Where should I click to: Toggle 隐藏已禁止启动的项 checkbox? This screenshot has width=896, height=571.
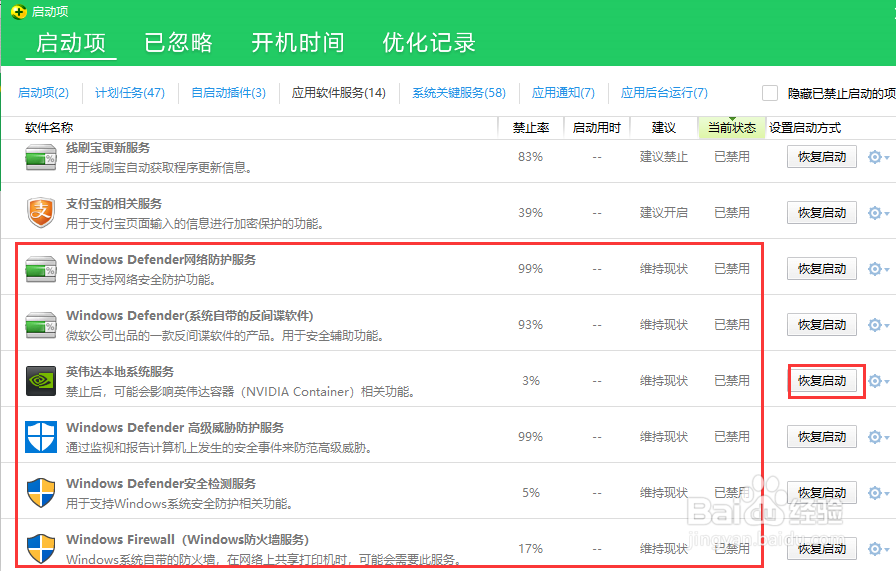(x=770, y=93)
